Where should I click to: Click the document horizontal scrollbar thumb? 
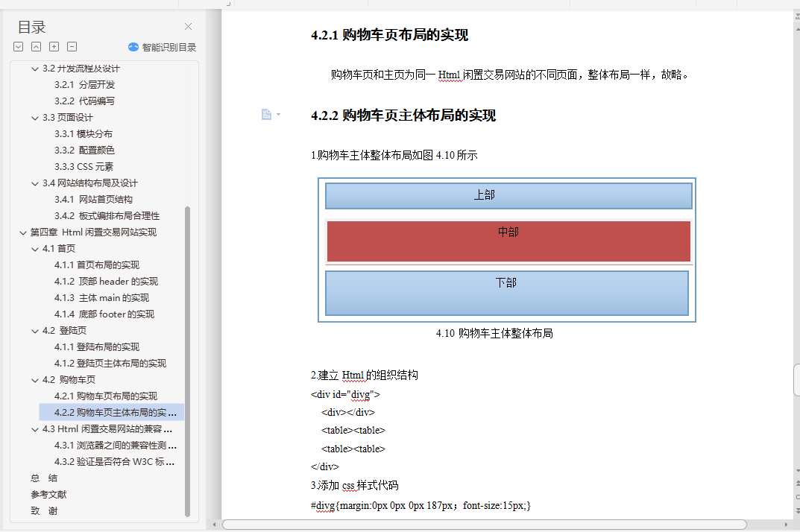(484, 525)
